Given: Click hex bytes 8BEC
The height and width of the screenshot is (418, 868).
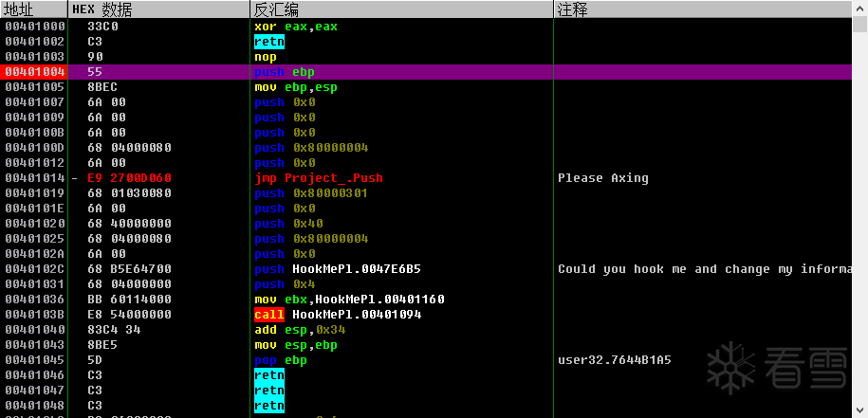Looking at the screenshot, I should [103, 87].
